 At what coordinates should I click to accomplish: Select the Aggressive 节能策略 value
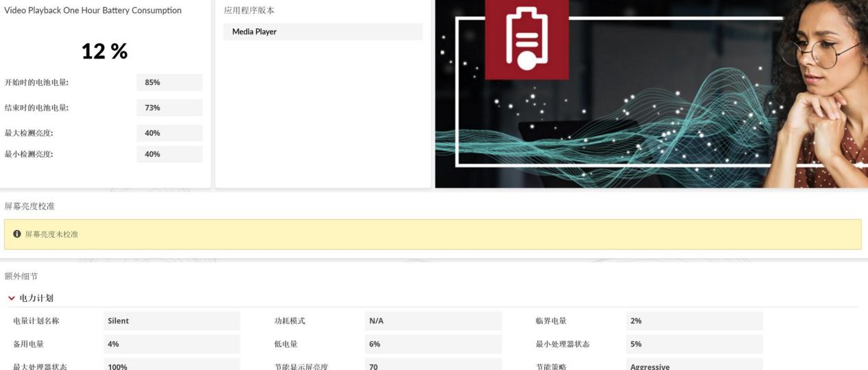(x=694, y=366)
